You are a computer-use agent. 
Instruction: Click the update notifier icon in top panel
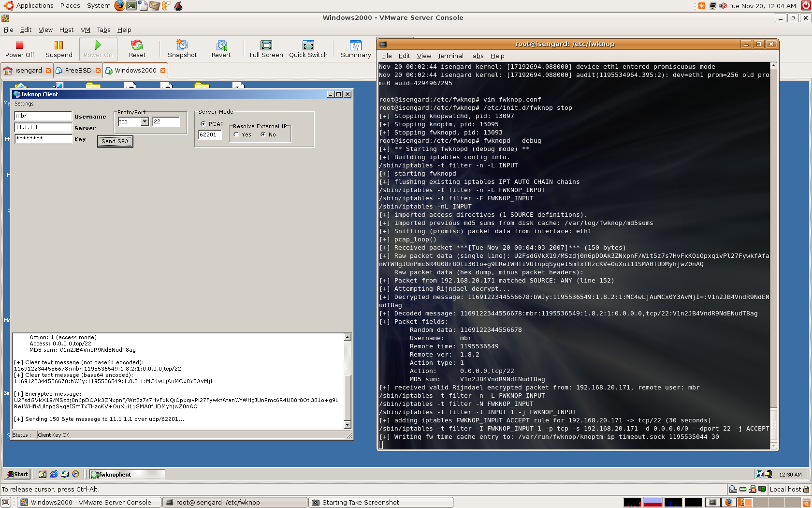point(702,6)
